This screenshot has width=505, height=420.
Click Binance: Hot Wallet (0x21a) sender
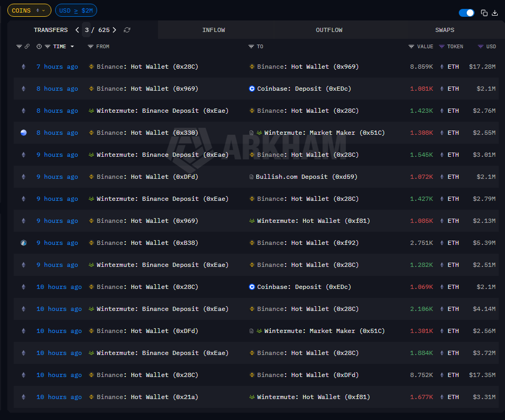148,397
